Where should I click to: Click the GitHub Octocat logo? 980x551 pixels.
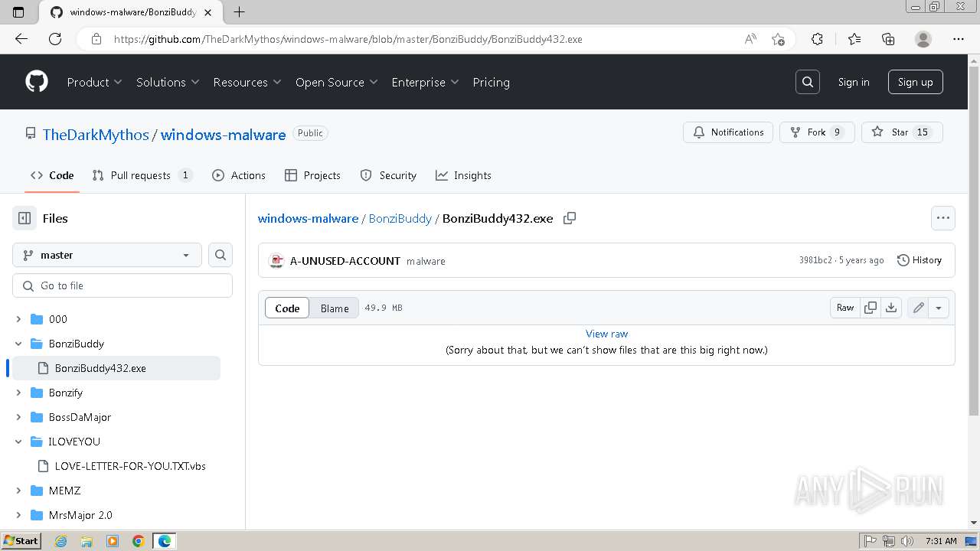coord(37,82)
